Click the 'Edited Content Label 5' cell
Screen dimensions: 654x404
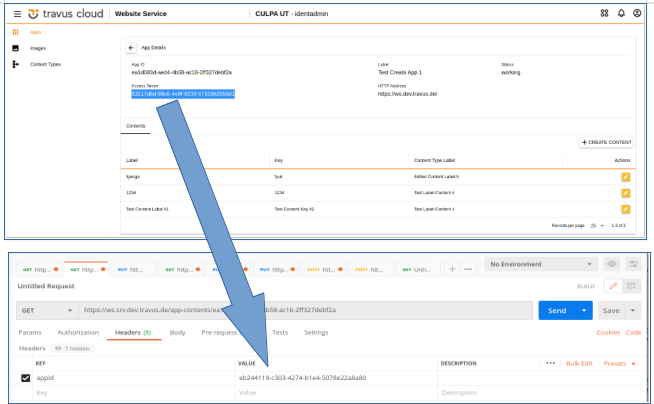pyautogui.click(x=436, y=177)
